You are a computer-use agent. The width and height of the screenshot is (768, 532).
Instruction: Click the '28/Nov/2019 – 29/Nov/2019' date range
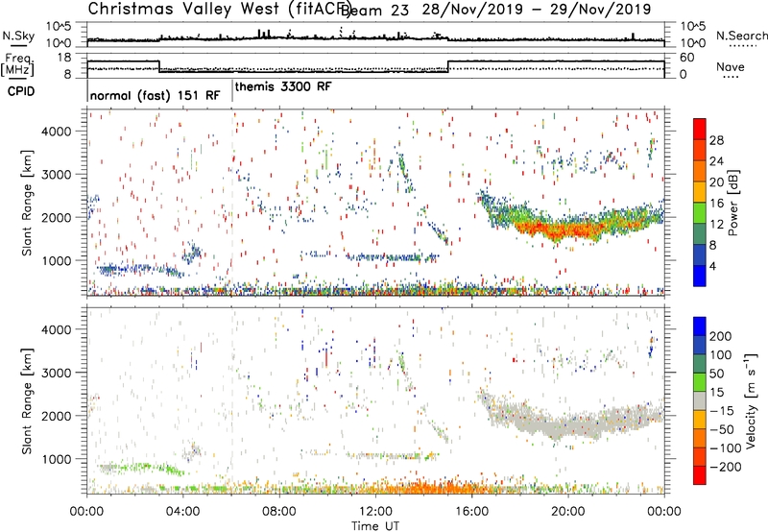click(537, 10)
